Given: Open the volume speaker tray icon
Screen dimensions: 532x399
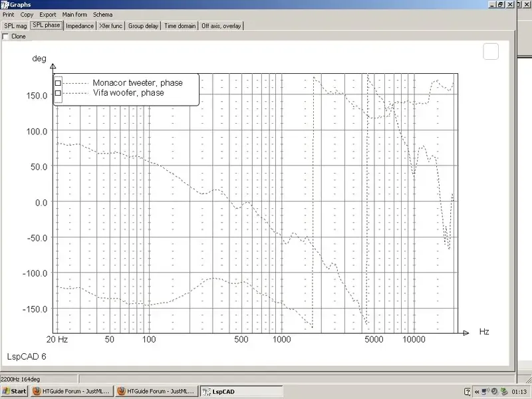Looking at the screenshot, I should coord(495,391).
